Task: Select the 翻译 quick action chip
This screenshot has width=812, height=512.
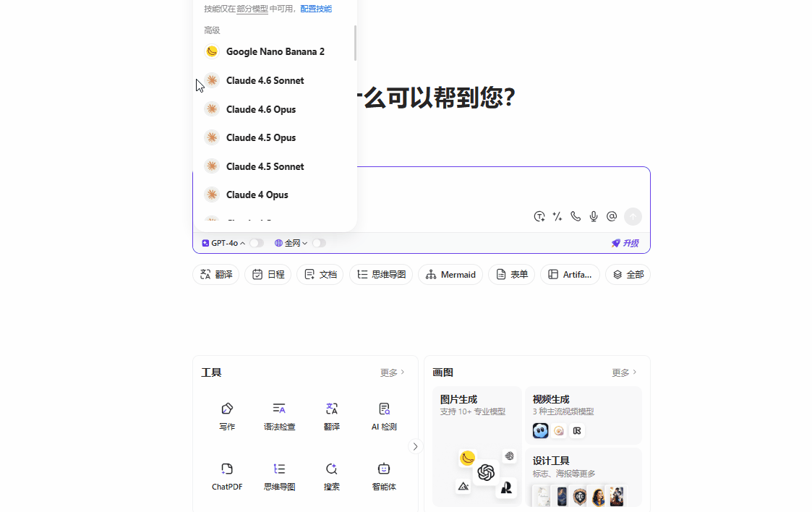Action: [216, 274]
